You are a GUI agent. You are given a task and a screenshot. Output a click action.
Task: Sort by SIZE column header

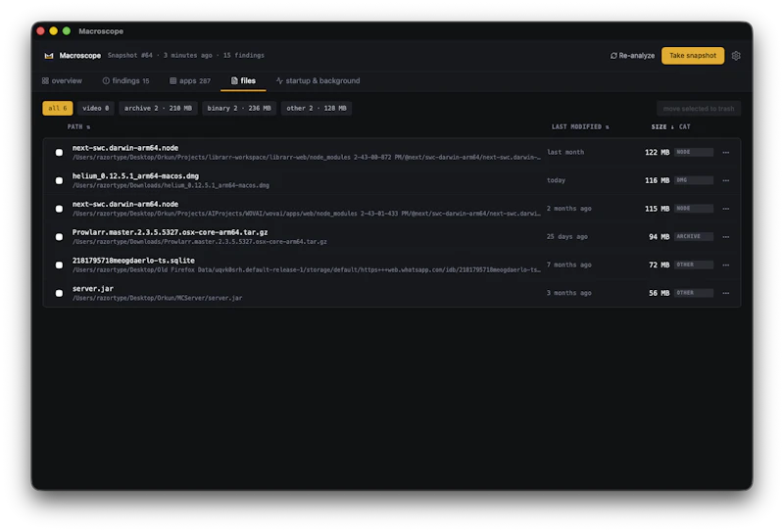[662, 127]
